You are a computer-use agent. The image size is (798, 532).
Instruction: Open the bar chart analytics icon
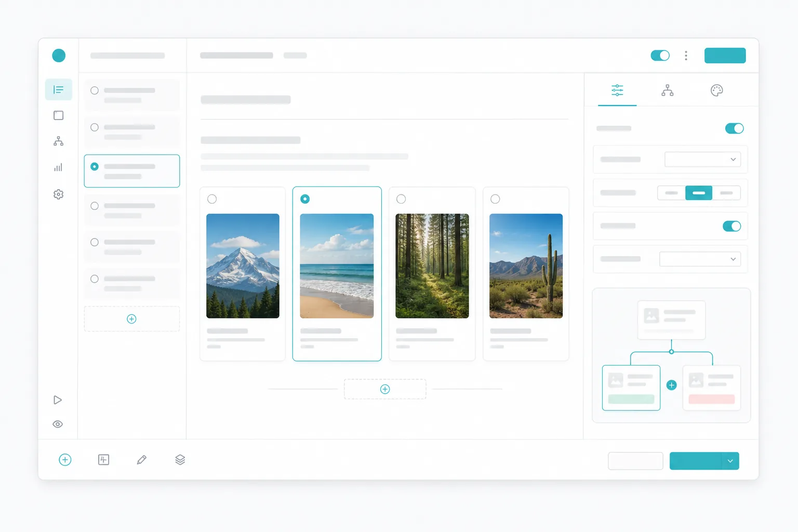(59, 167)
